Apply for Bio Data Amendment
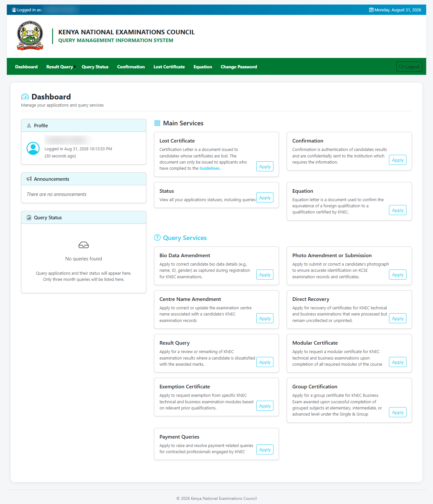 [x=265, y=275]
